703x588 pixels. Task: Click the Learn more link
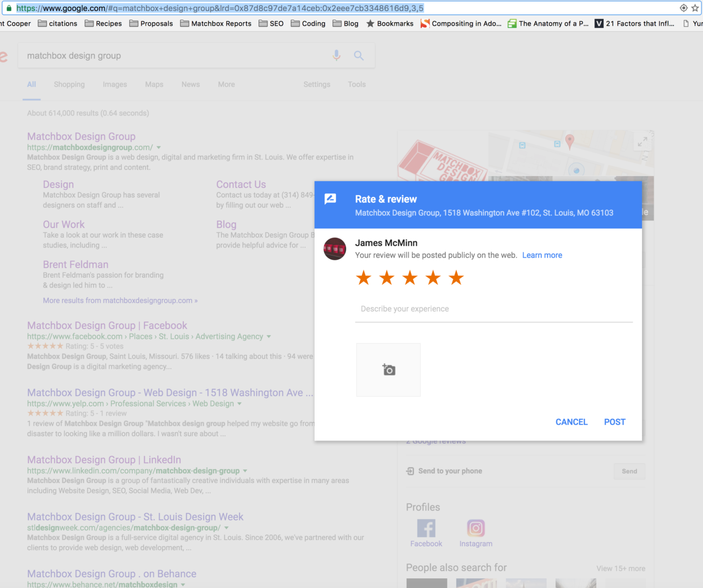point(542,255)
